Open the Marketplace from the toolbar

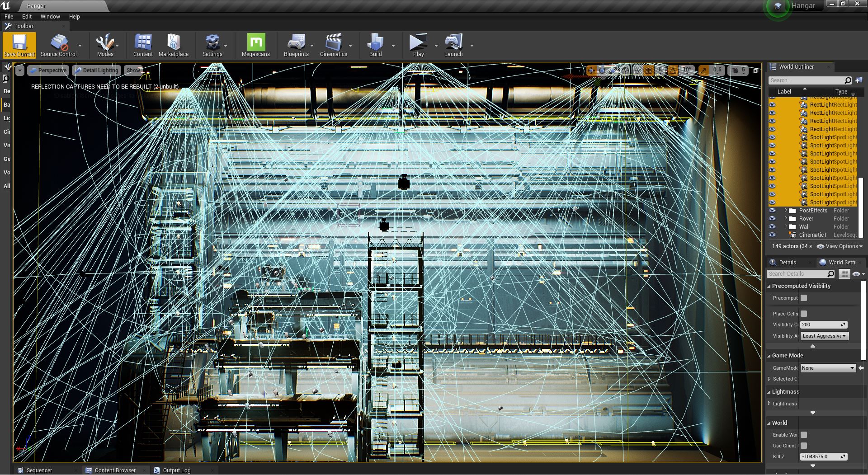coord(174,45)
